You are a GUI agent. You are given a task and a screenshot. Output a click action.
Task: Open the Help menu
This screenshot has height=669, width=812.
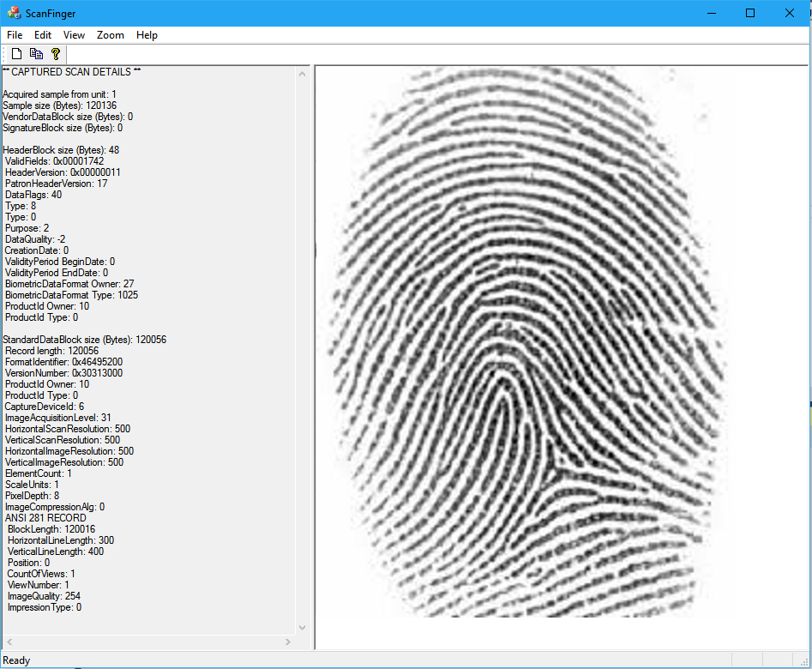(x=147, y=35)
